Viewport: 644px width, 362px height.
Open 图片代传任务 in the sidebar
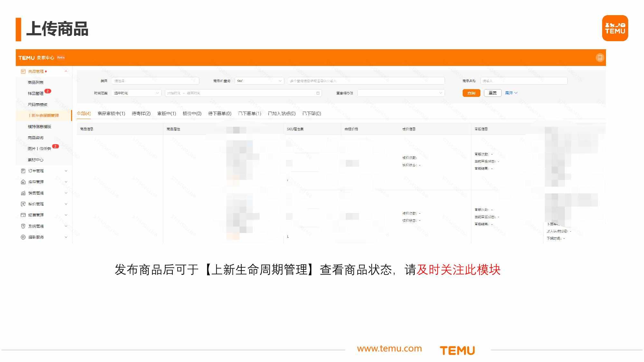[39, 149]
